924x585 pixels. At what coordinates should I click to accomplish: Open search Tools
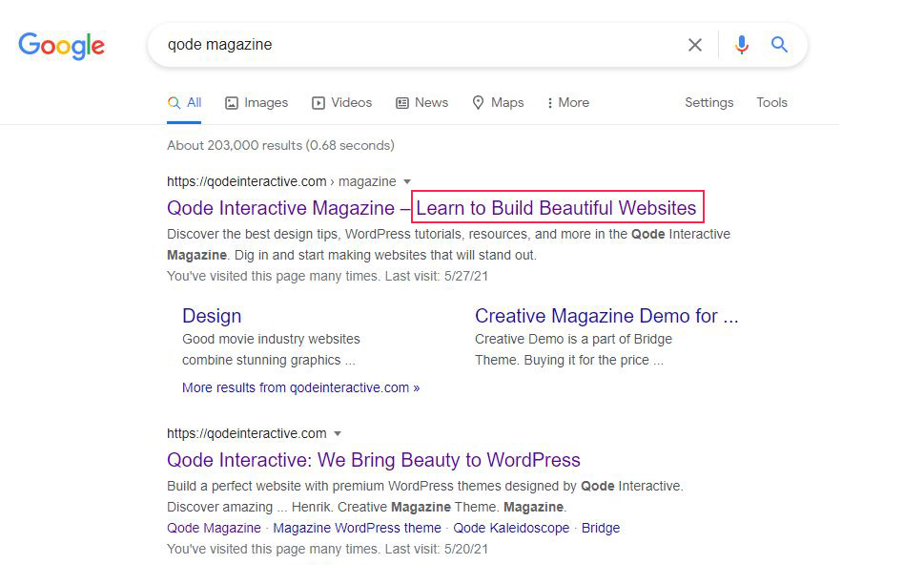pyautogui.click(x=771, y=103)
